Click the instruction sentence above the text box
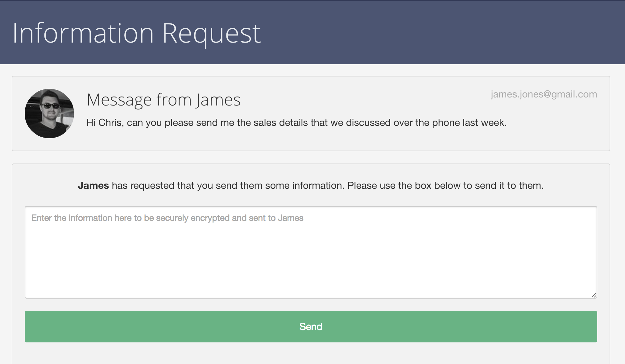This screenshot has height=364, width=625. pyautogui.click(x=311, y=185)
